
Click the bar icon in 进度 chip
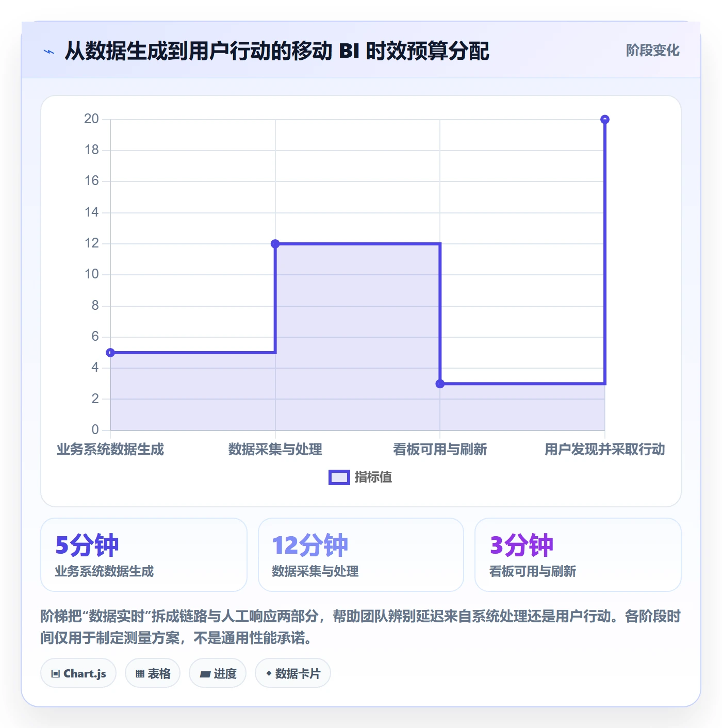tap(205, 674)
